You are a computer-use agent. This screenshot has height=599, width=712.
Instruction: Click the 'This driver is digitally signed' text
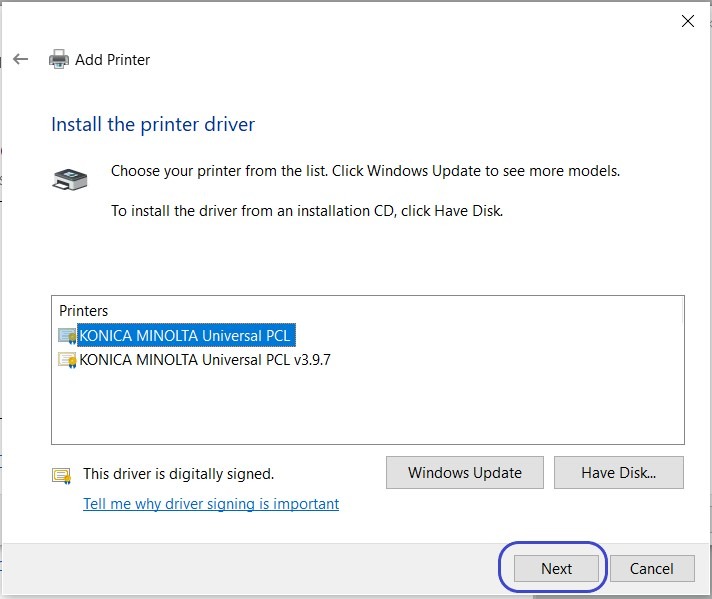(x=178, y=474)
